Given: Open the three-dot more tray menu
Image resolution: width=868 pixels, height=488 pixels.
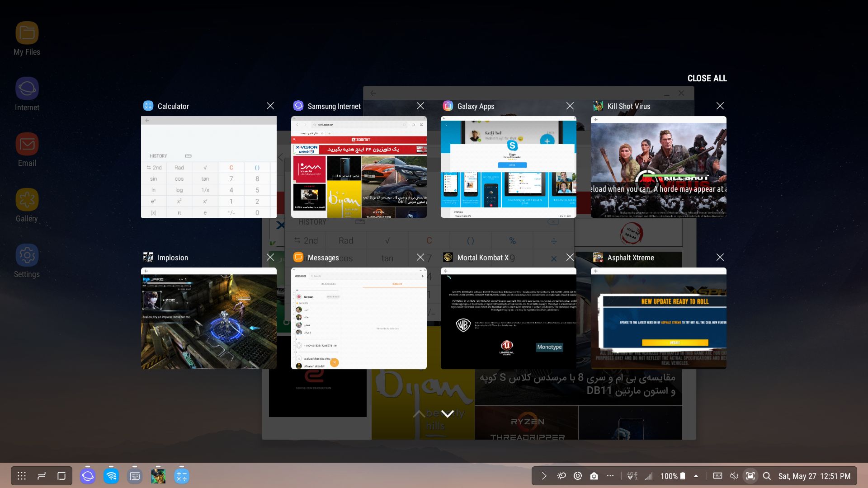Looking at the screenshot, I should (610, 476).
